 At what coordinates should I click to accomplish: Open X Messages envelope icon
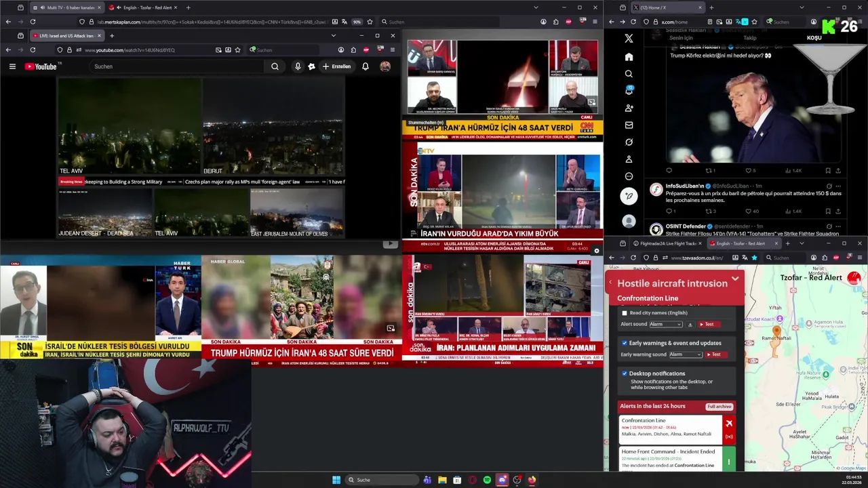629,125
